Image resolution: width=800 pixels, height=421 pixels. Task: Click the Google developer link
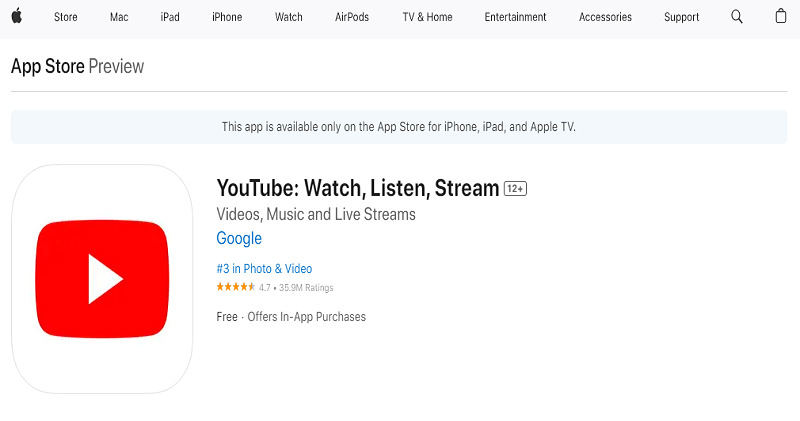coord(239,239)
